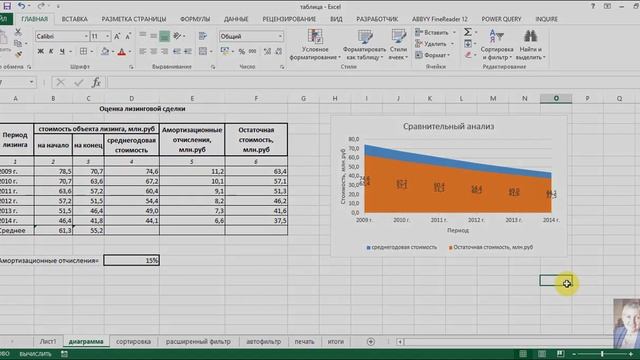Toggle italic (К) formatting

click(x=51, y=51)
